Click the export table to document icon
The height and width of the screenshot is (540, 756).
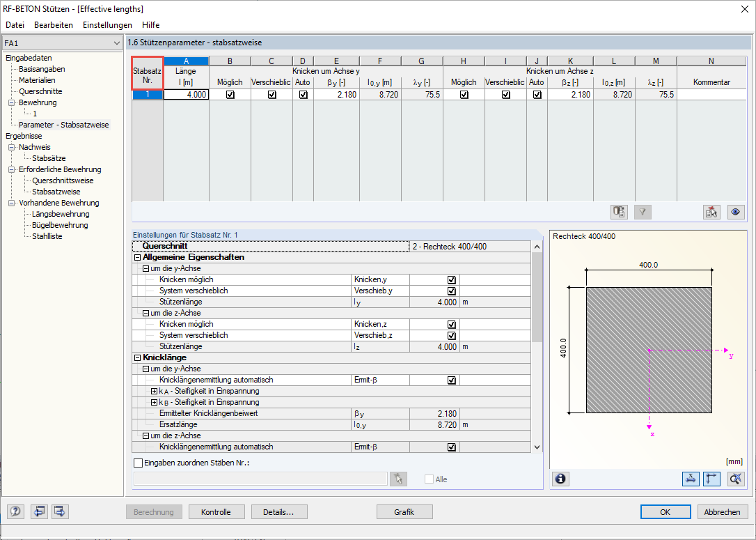tap(619, 212)
